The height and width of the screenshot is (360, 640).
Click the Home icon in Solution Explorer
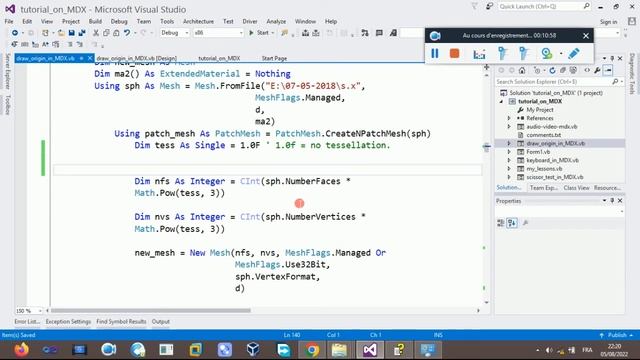[x=522, y=70]
